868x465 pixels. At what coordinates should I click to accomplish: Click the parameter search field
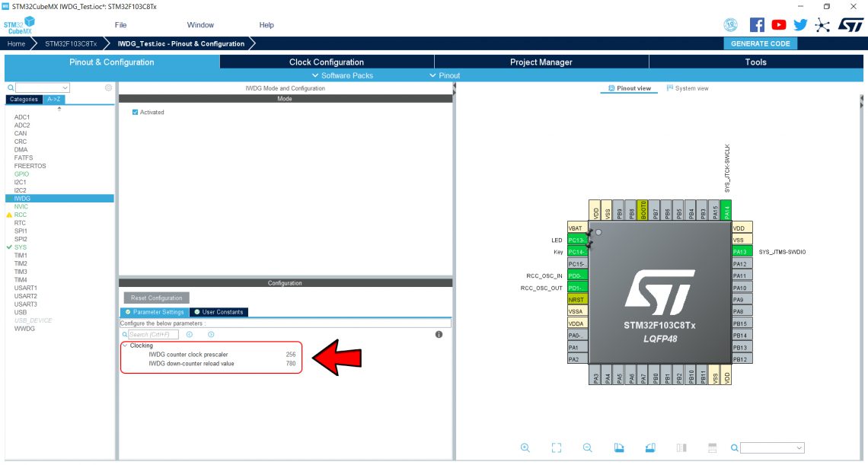coord(153,334)
